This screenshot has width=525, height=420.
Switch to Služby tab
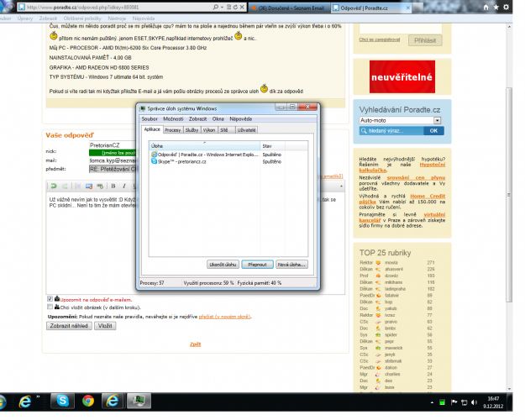[x=192, y=130]
